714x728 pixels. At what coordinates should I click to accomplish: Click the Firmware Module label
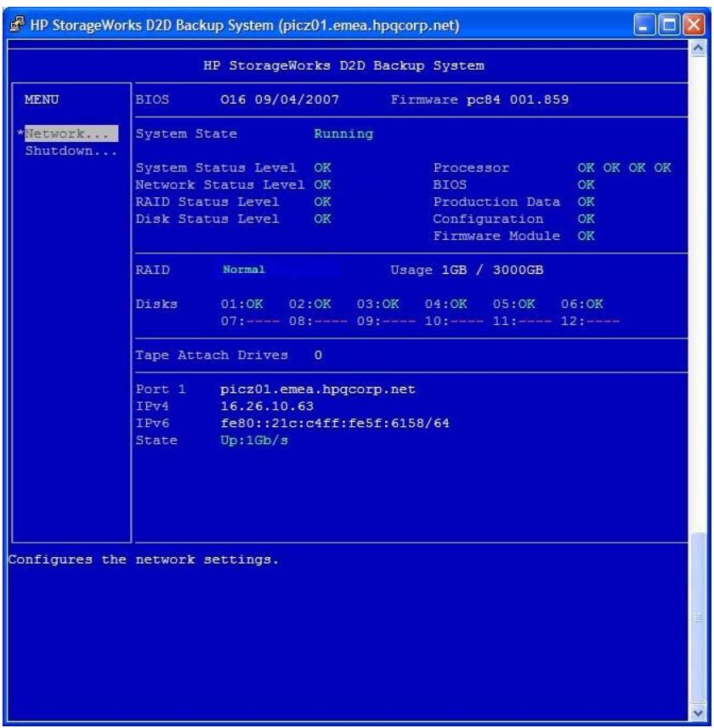(x=496, y=236)
